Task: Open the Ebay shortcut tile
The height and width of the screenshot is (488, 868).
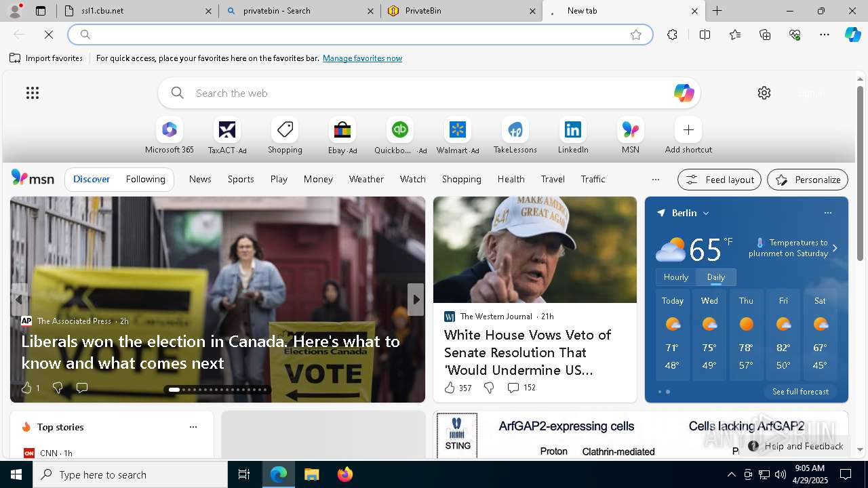Action: 342,136
